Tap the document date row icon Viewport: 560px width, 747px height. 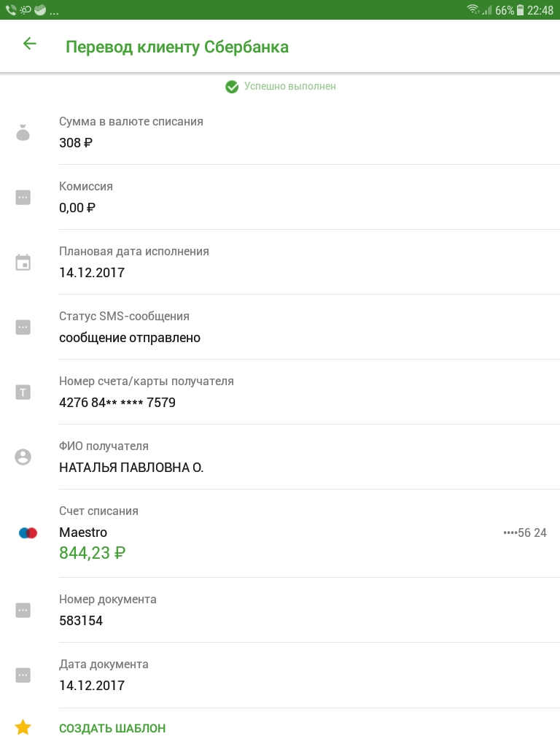pyautogui.click(x=23, y=676)
